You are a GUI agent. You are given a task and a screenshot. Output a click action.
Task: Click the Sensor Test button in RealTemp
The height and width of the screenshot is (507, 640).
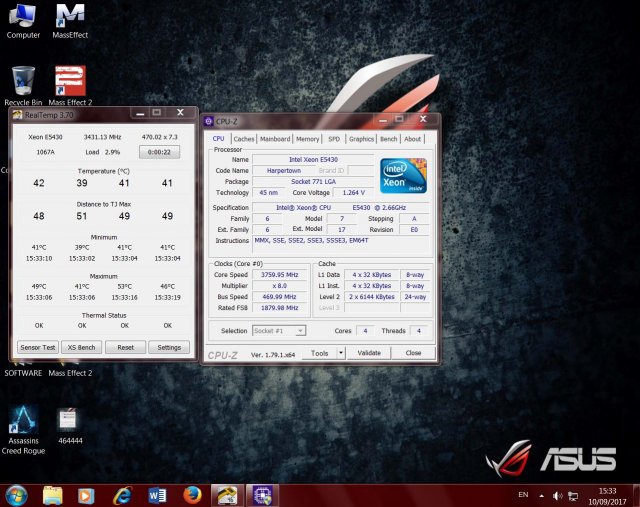(x=36, y=347)
